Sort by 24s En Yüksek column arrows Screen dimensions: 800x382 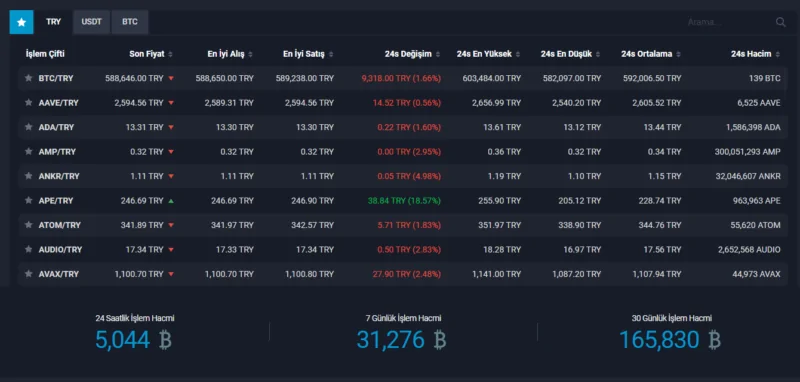coord(518,55)
